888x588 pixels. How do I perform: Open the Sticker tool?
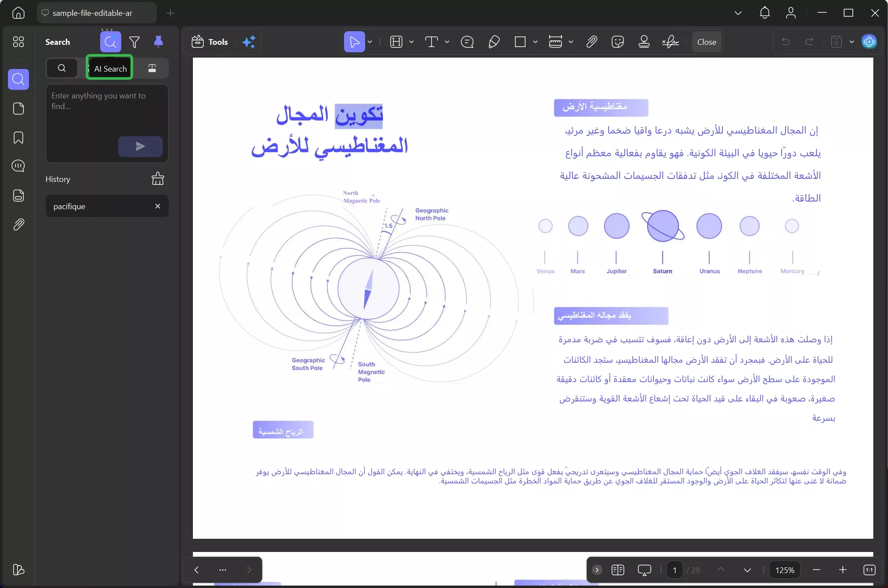[617, 42]
